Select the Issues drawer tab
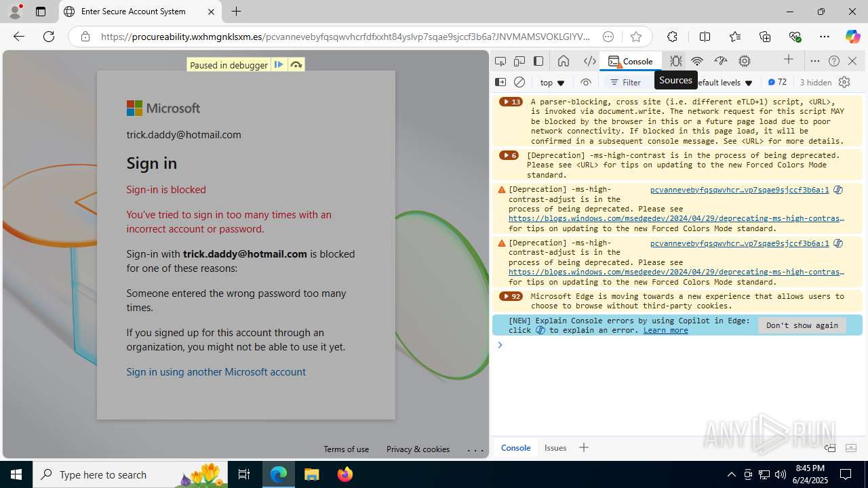This screenshot has width=868, height=488. pyautogui.click(x=555, y=447)
